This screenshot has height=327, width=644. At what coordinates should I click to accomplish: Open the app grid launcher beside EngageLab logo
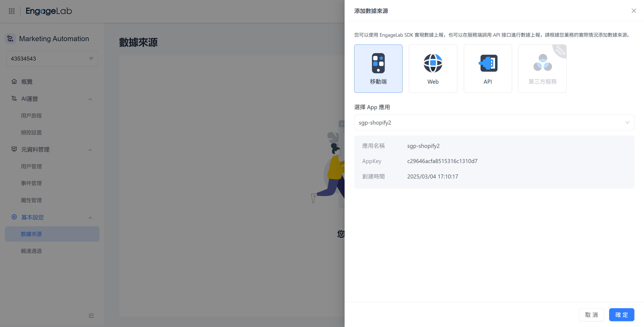11,11
